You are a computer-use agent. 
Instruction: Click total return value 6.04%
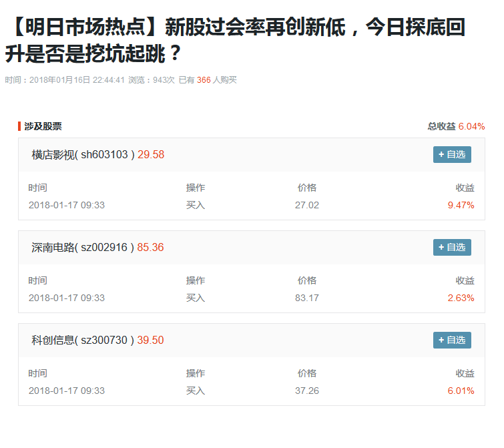coord(471,126)
